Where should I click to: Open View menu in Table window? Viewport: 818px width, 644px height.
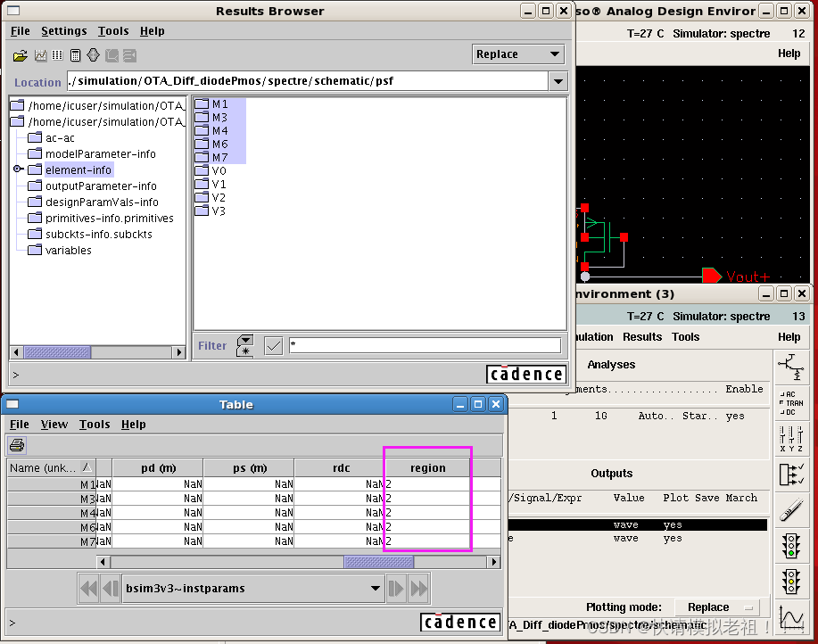coord(54,425)
